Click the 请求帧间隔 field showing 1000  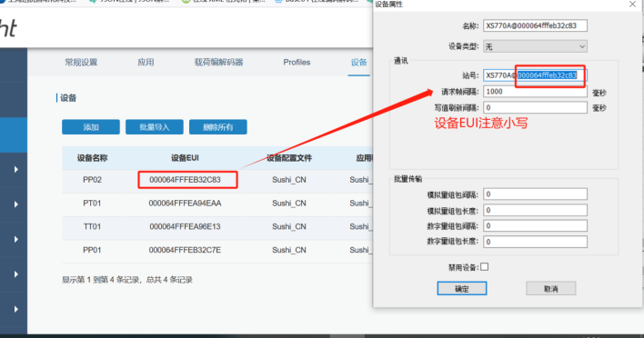pyautogui.click(x=535, y=92)
